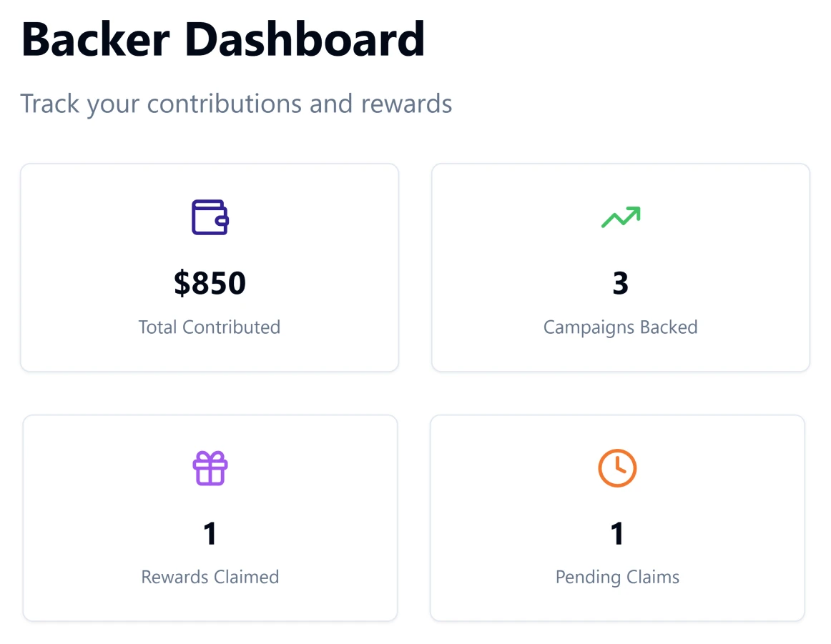Image resolution: width=831 pixels, height=644 pixels.
Task: Click the Total Contributed label text
Action: point(210,327)
